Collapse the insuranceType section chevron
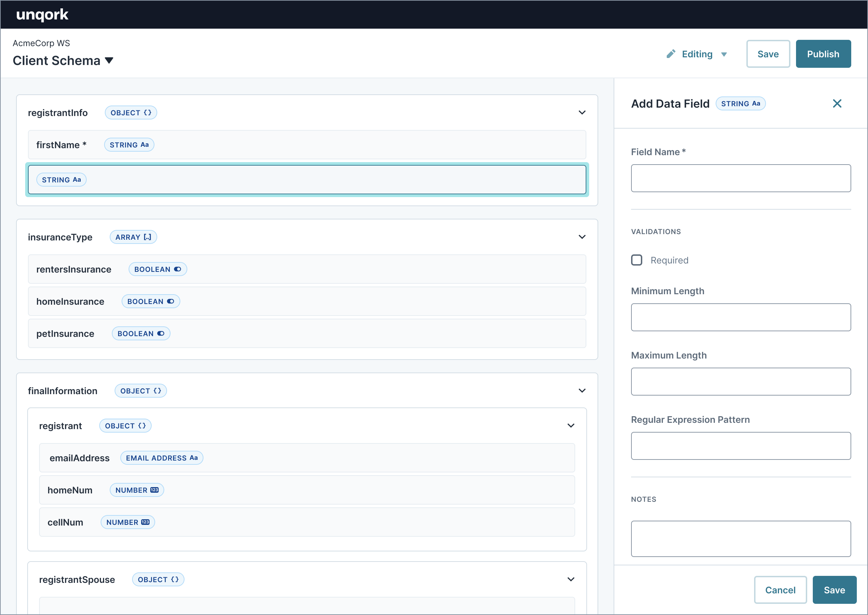This screenshot has height=615, width=868. (x=582, y=237)
